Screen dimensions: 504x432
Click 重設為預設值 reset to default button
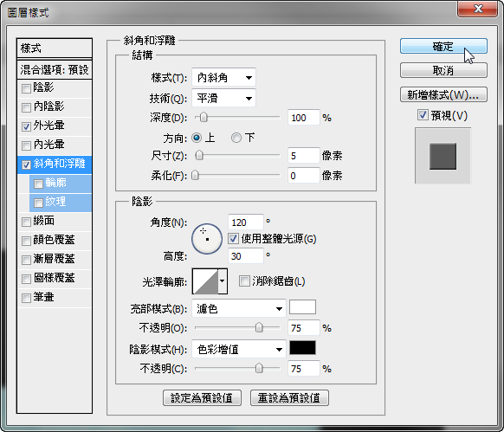tap(289, 398)
